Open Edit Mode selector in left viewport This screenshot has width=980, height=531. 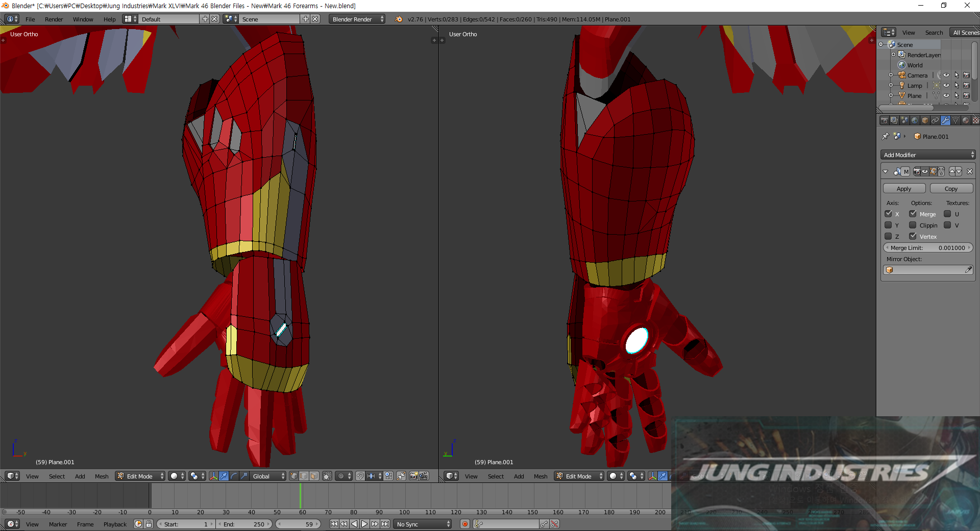(140, 476)
